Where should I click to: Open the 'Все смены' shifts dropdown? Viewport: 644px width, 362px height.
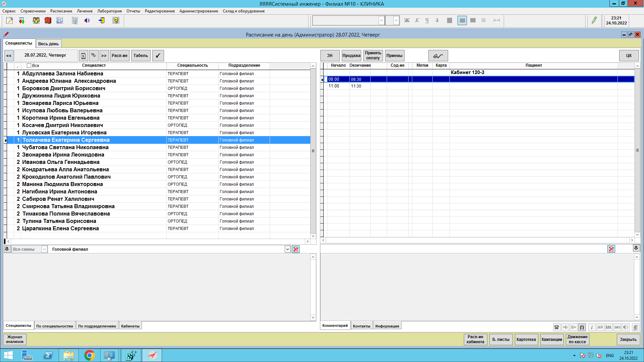point(44,249)
